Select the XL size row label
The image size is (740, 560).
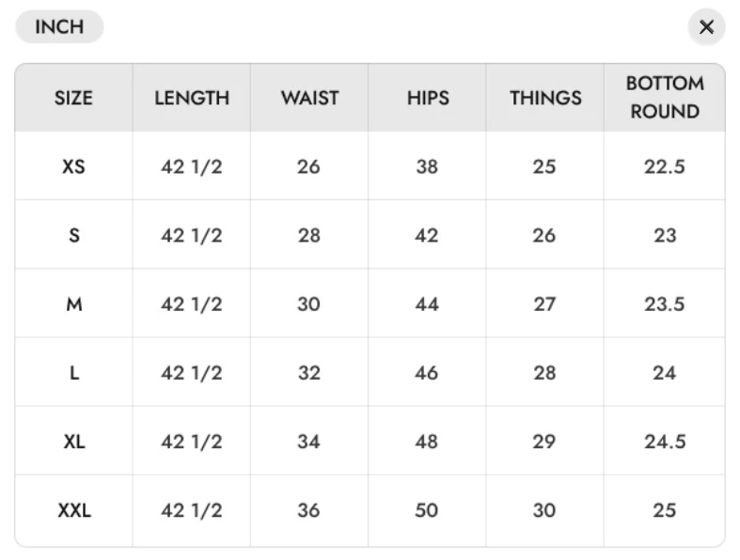[74, 442]
